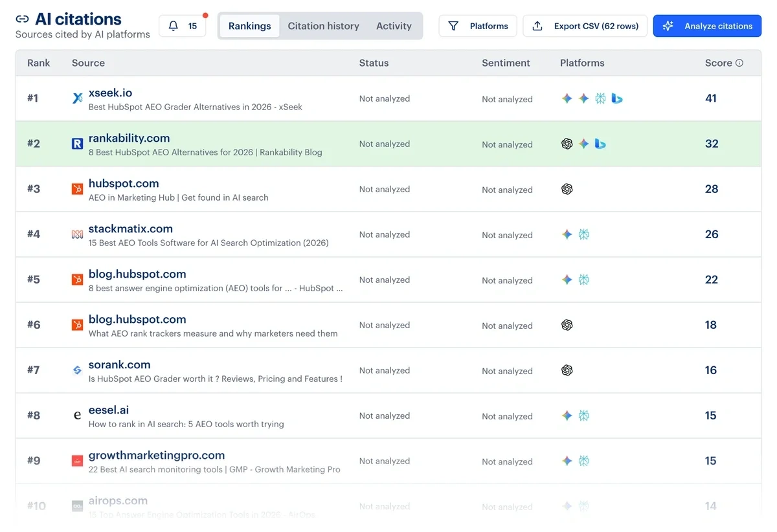Open the hubspot.com source link
The image size is (777, 532).
(x=124, y=183)
